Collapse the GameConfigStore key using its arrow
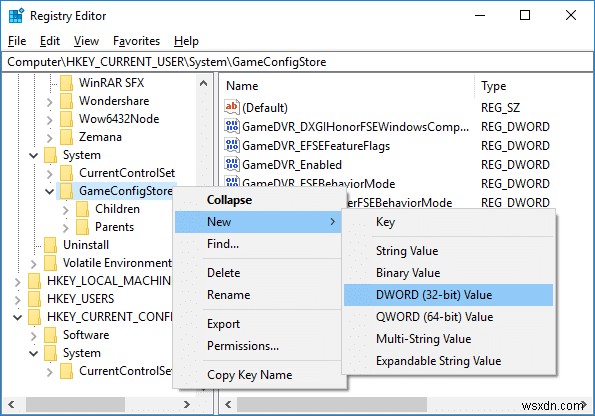Image resolution: width=595 pixels, height=416 pixels. [x=49, y=191]
